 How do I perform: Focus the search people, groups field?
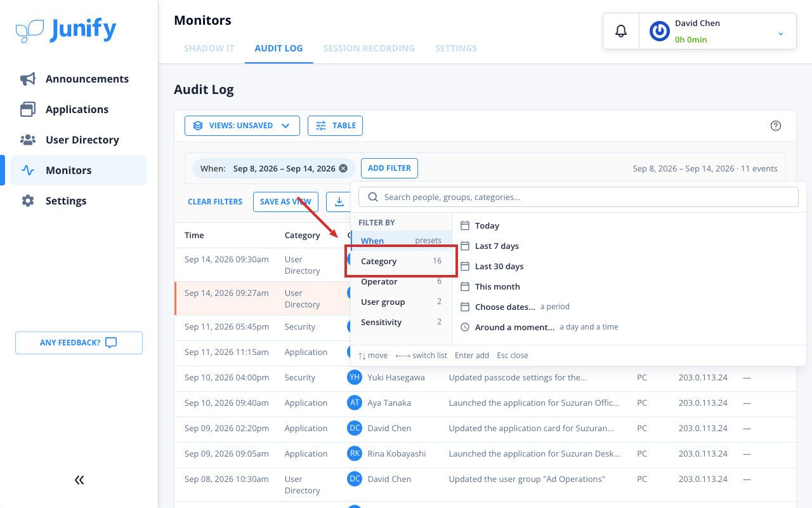(579, 197)
